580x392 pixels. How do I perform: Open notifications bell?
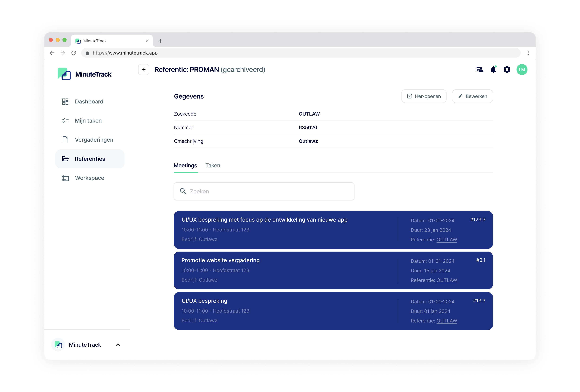click(x=493, y=70)
